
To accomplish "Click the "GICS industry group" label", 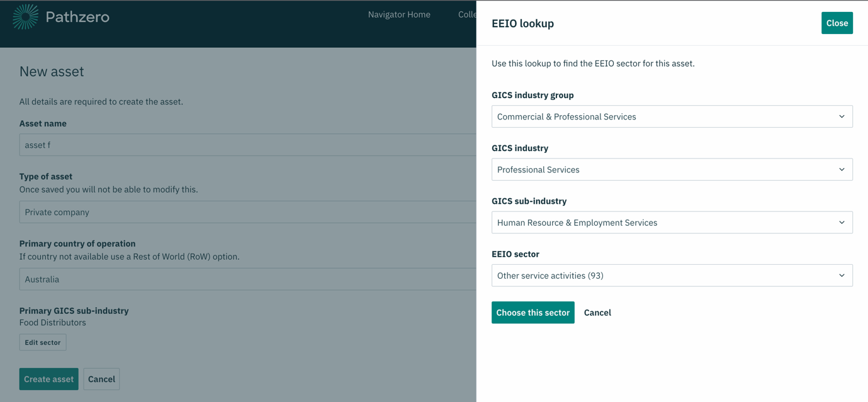I will (x=533, y=95).
